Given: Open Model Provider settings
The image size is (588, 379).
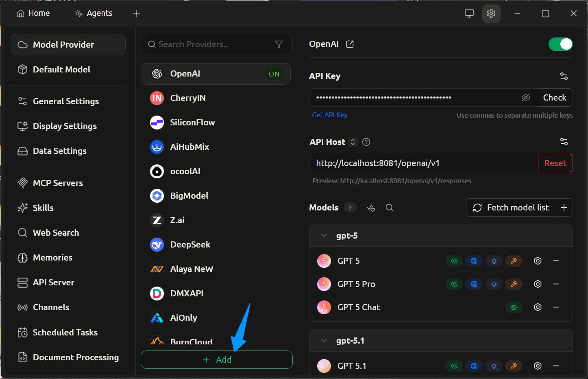Looking at the screenshot, I should click(x=68, y=45).
